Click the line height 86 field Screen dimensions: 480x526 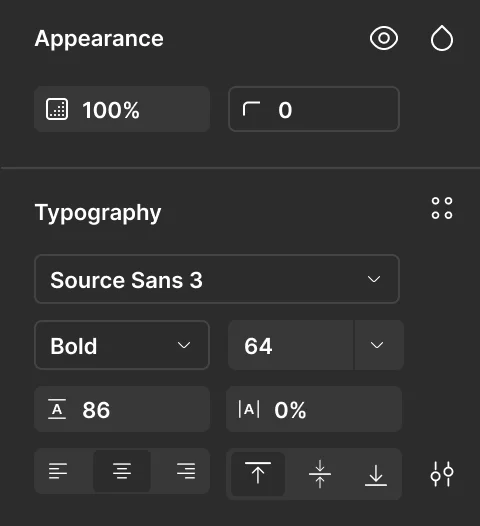click(122, 409)
